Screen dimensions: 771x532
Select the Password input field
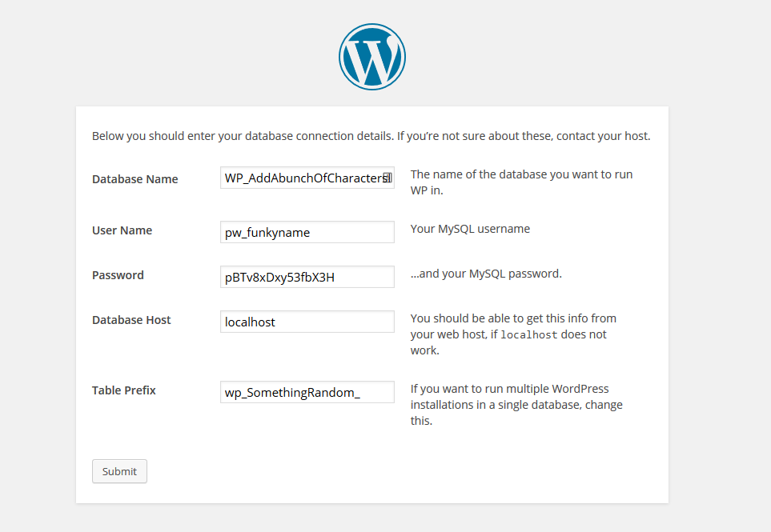(307, 277)
